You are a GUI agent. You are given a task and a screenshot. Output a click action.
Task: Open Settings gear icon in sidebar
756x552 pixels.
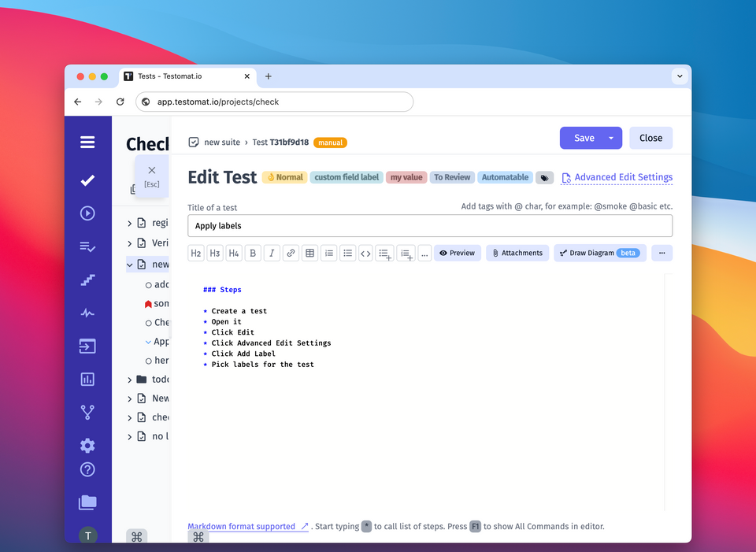click(87, 445)
